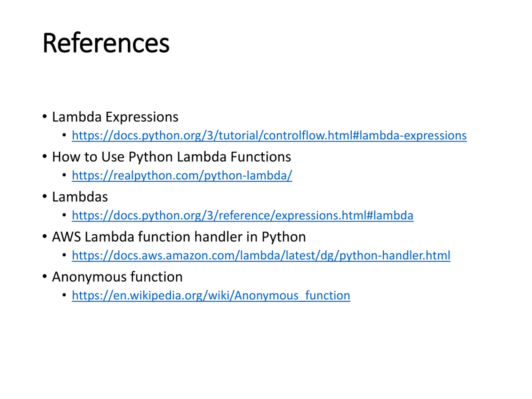Click the bullet marker before Lambda Expressions
Image resolution: width=532 pixels, height=399 pixels.
click(x=44, y=116)
